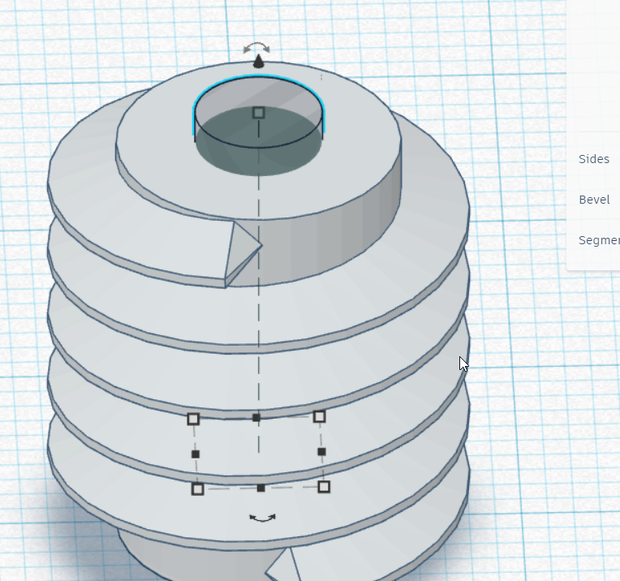Image resolution: width=620 pixels, height=581 pixels.
Task: Click the black left-edge midpoint handle
Action: 195,454
